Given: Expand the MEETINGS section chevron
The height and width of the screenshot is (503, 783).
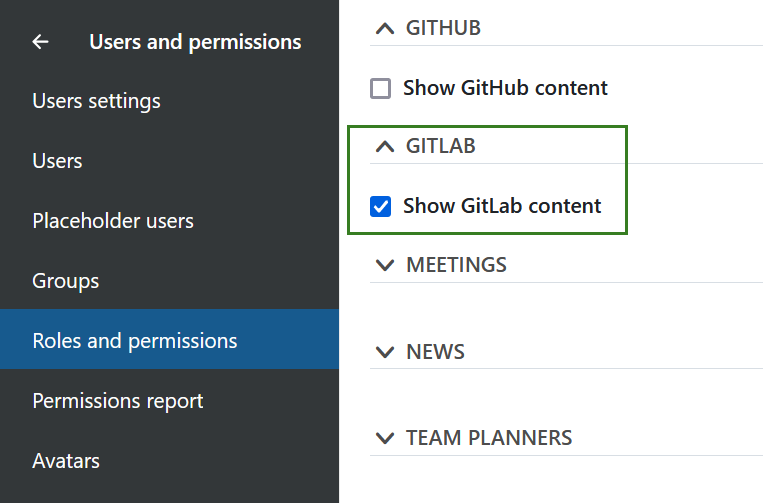Looking at the screenshot, I should click(x=384, y=265).
